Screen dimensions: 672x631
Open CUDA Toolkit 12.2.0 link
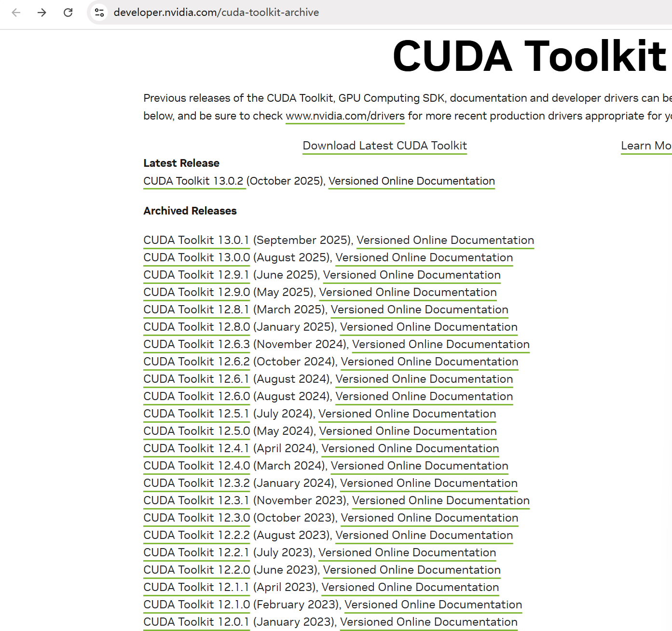coord(196,570)
